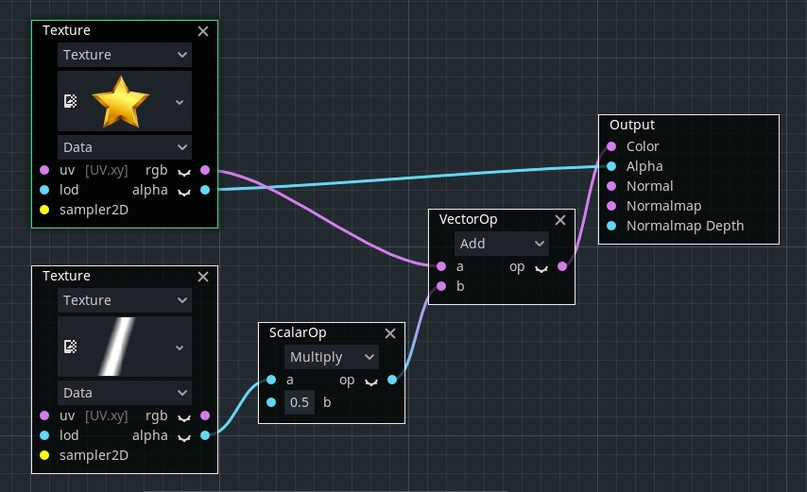
Task: Click the [UV.xy] hint in stripe Texture node
Action: click(x=107, y=416)
